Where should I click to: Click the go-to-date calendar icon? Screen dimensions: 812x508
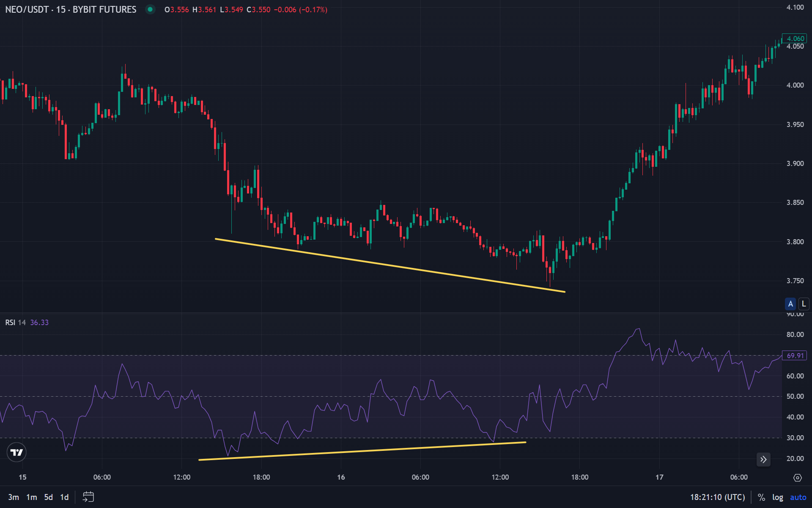point(88,497)
